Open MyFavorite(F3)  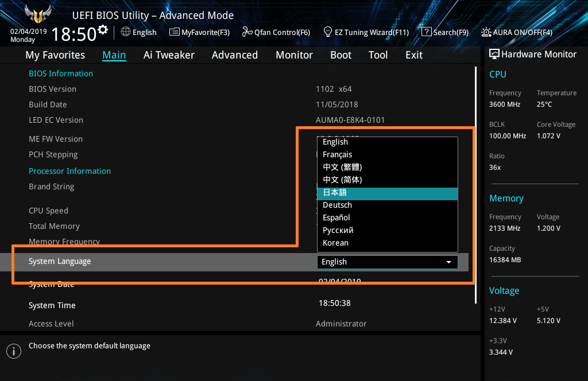click(x=206, y=33)
